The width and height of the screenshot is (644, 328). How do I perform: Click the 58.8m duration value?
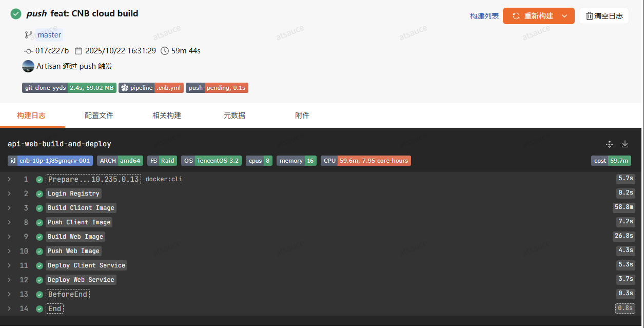(x=624, y=207)
